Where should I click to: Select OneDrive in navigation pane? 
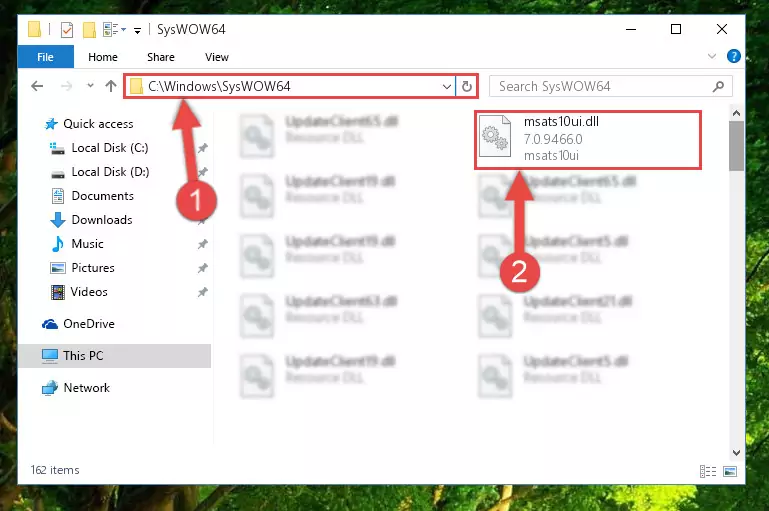click(89, 324)
